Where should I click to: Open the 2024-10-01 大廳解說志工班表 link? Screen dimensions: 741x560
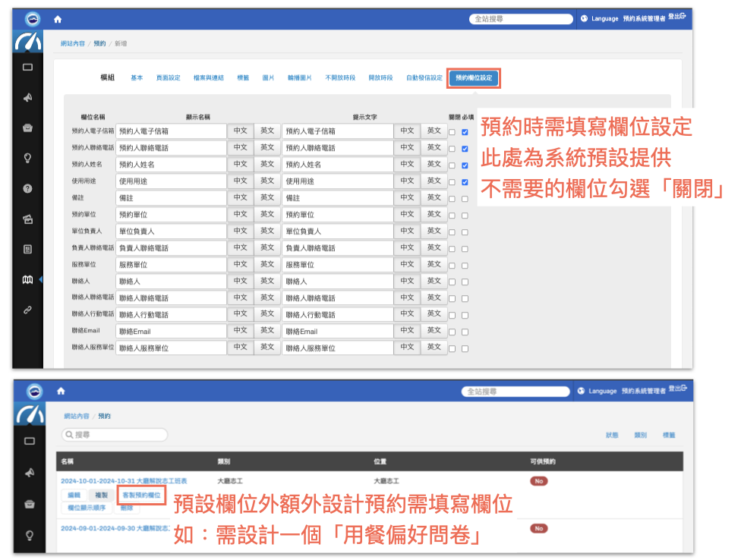click(x=124, y=481)
